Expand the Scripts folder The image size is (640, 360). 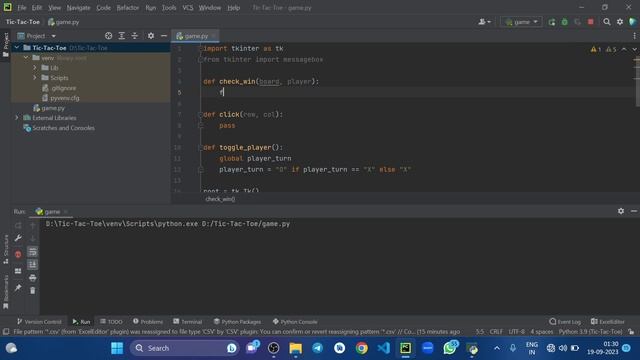pyautogui.click(x=35, y=78)
